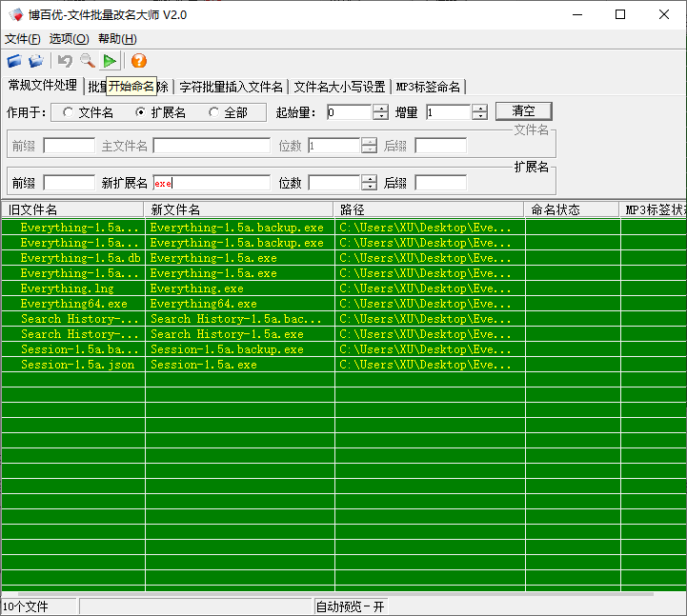
Task: Increase the extension 位数 spinner value
Action: 370,178
